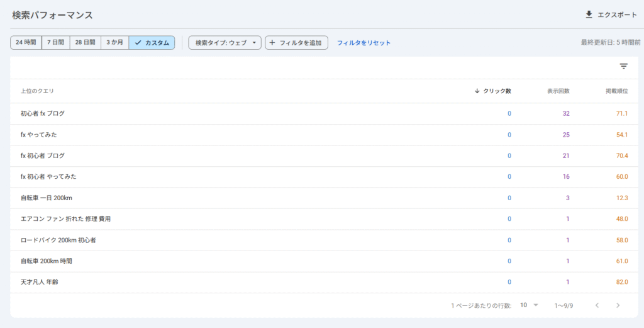Select the 自転車 一日 200km query row

(x=47, y=198)
